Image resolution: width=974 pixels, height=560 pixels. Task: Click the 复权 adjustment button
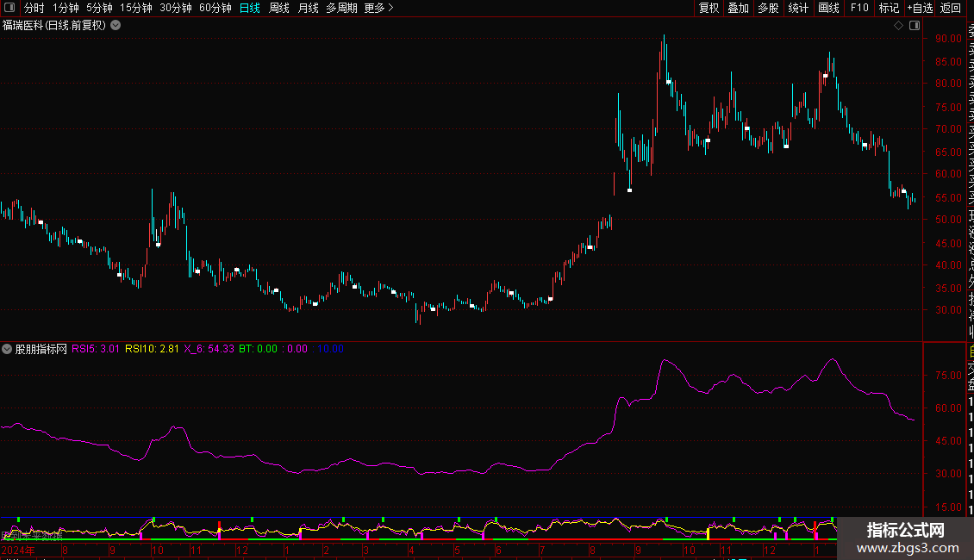pyautogui.click(x=709, y=8)
